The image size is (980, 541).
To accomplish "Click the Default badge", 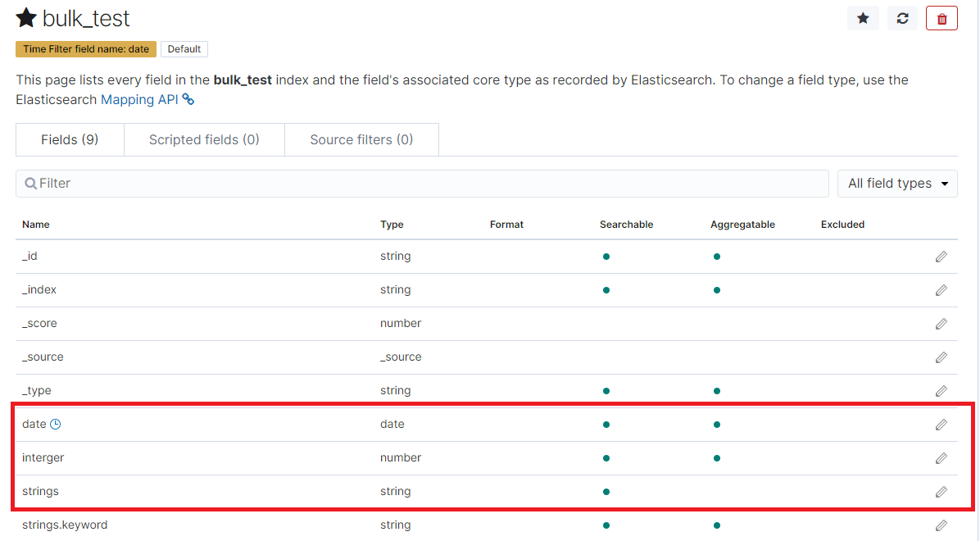I will click(x=184, y=49).
